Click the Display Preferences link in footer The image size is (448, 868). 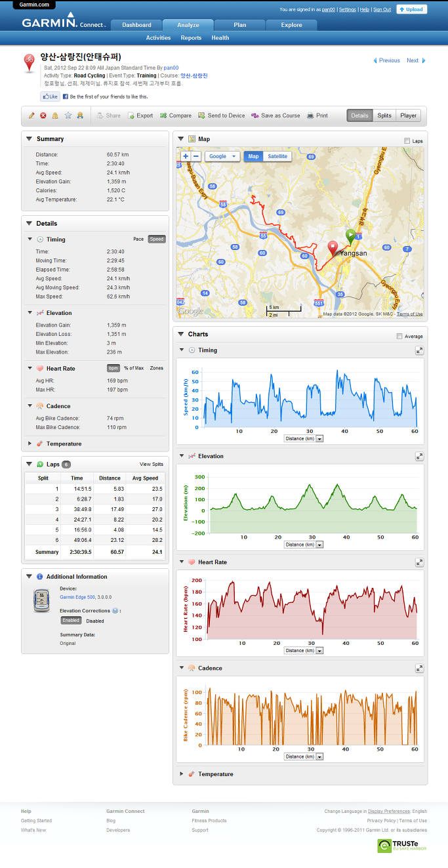click(x=389, y=812)
